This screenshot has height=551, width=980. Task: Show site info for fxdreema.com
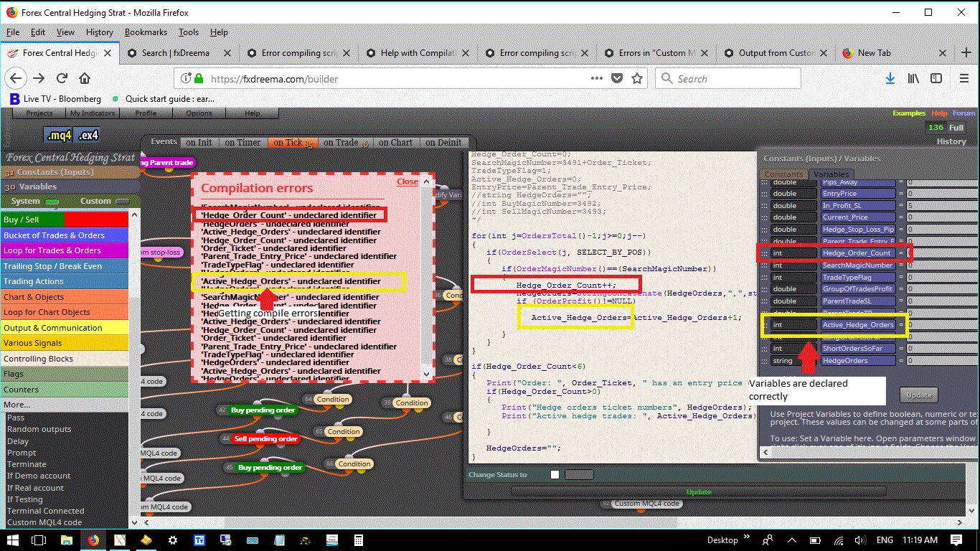click(186, 78)
